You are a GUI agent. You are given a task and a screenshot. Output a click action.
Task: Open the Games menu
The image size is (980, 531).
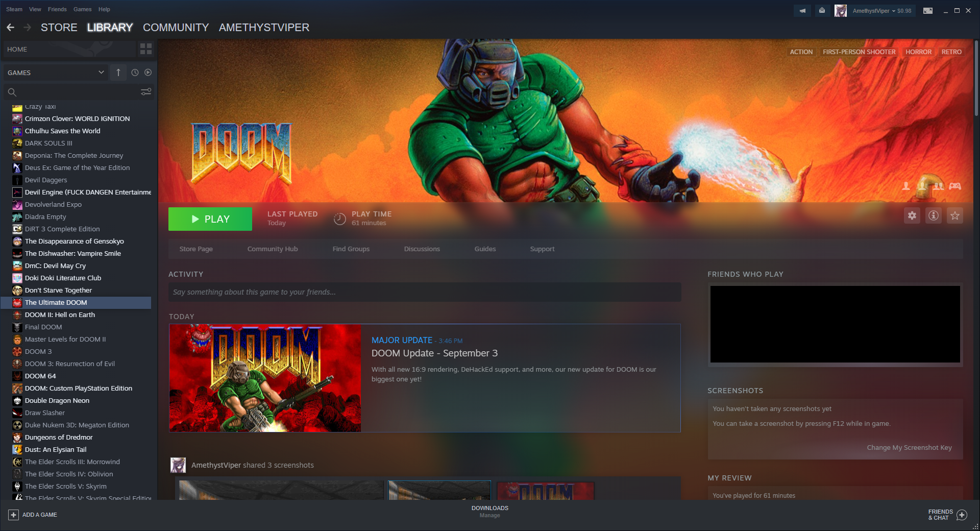tap(83, 9)
